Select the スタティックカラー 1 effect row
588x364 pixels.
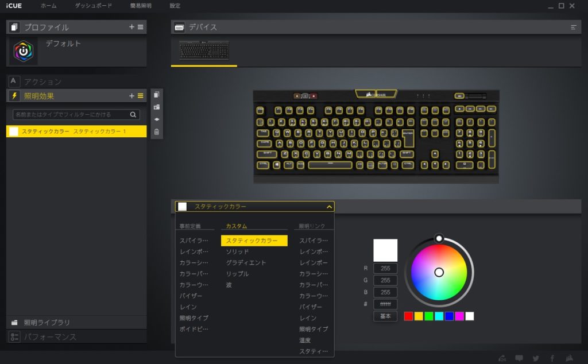click(76, 131)
